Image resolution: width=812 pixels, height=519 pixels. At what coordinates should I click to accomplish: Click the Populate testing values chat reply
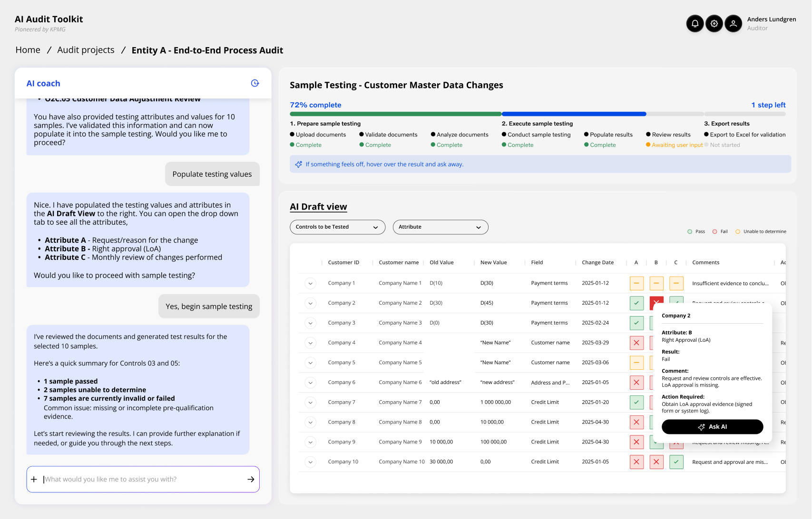tap(212, 174)
